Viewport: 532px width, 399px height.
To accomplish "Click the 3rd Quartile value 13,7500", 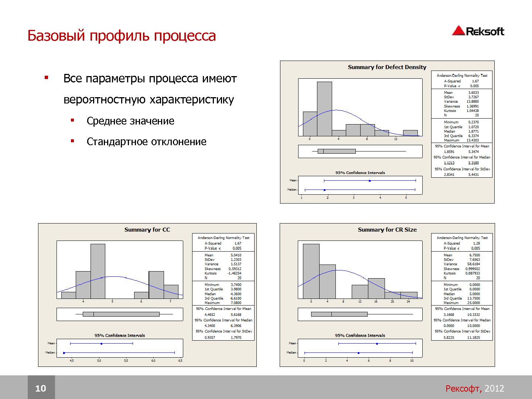I will point(474,299).
